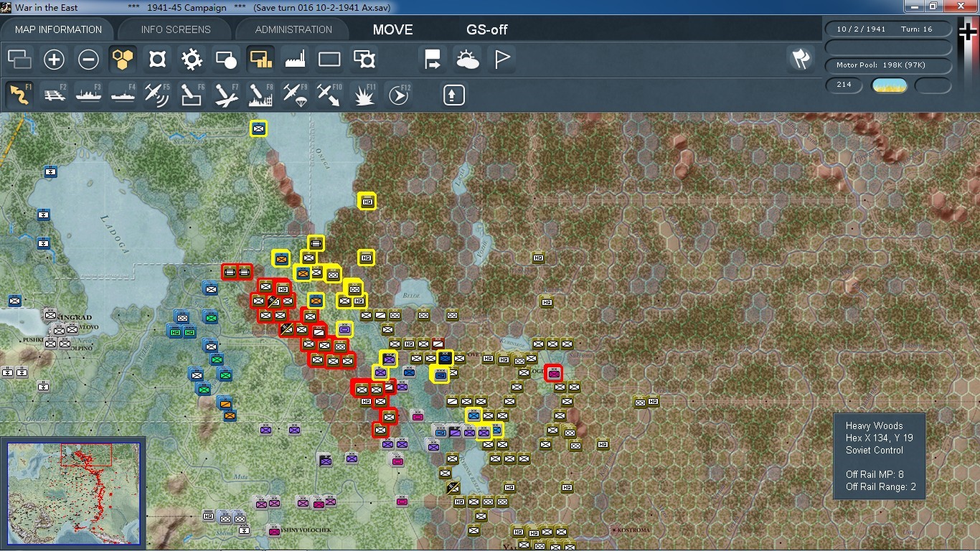Click the rectangle with circle icon

pyautogui.click(x=226, y=60)
